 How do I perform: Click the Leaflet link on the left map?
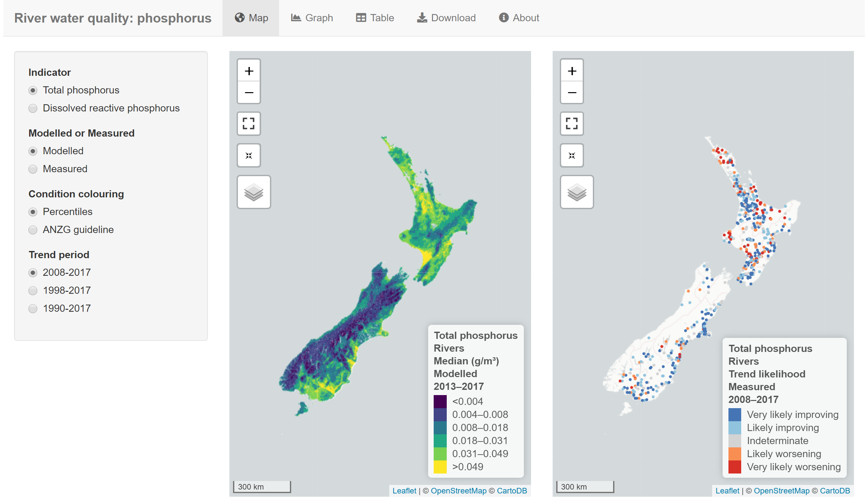[404, 491]
